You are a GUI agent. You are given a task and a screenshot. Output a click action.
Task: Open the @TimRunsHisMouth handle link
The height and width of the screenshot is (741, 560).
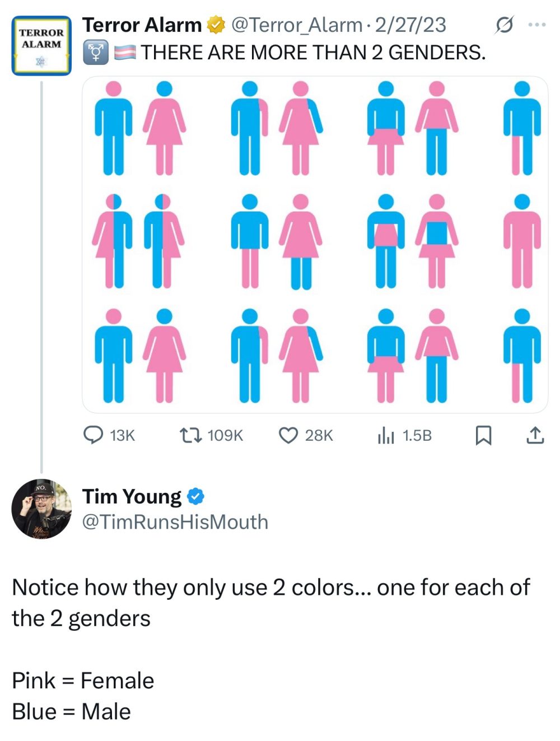175,521
